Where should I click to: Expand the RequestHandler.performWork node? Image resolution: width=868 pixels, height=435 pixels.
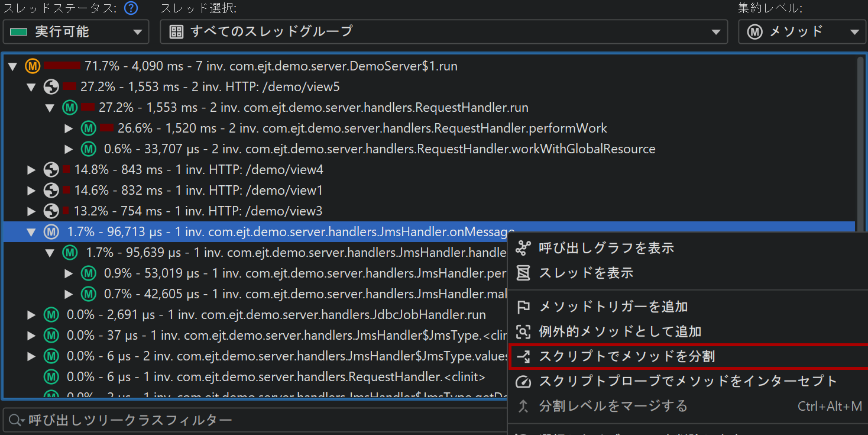[69, 128]
